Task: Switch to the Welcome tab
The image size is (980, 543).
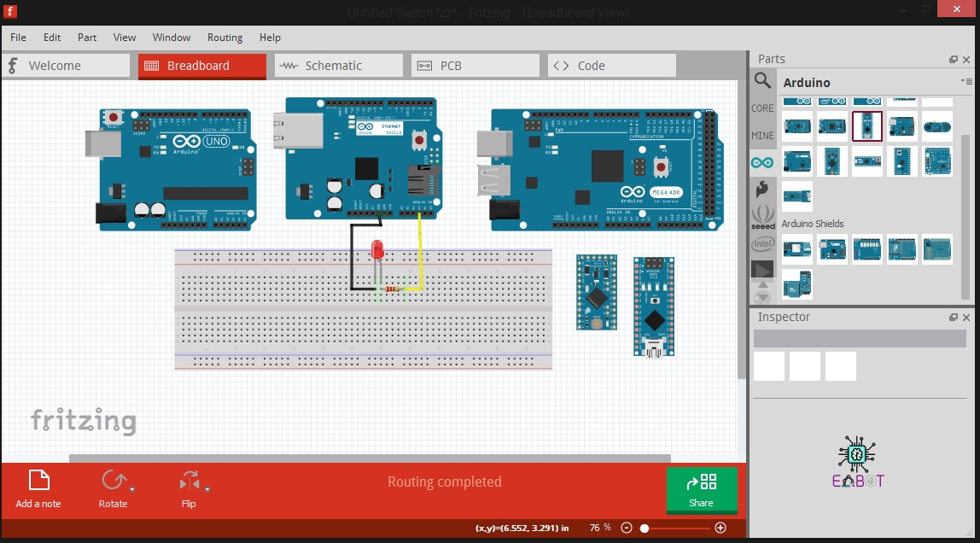Action: click(66, 66)
